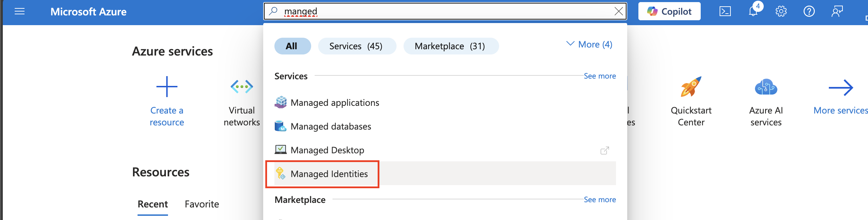Open the Azure AI services icon
Screen dimensions: 868x220
point(766,87)
